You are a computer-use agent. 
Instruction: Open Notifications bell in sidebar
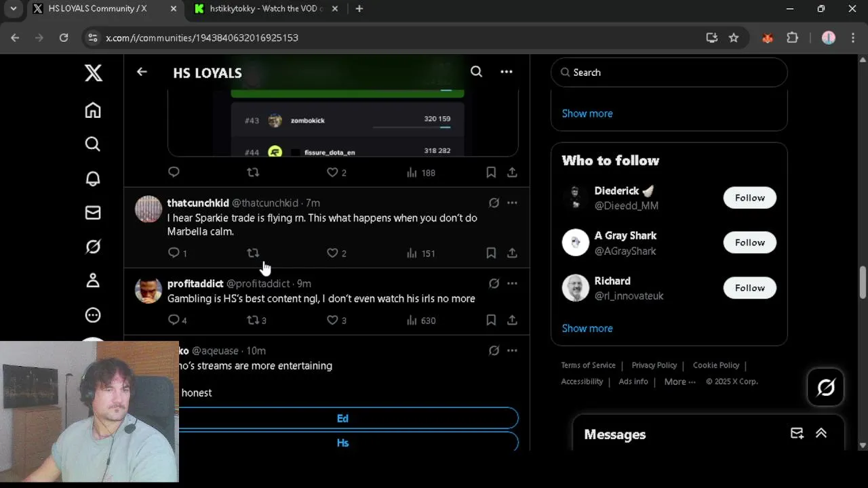pos(93,178)
